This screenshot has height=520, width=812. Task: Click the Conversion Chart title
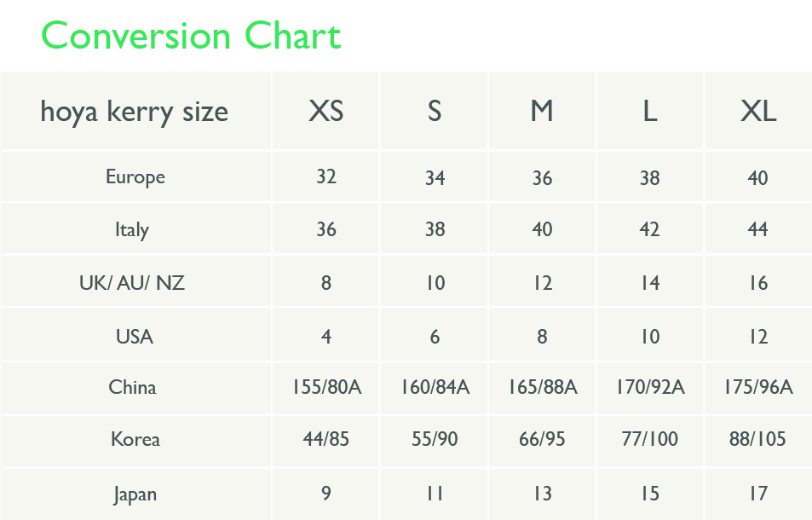point(191,36)
